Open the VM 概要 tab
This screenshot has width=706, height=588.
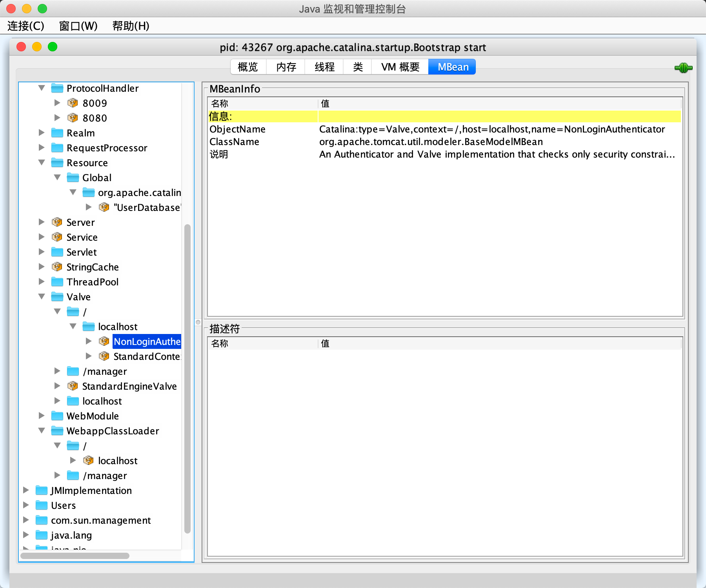pyautogui.click(x=400, y=67)
